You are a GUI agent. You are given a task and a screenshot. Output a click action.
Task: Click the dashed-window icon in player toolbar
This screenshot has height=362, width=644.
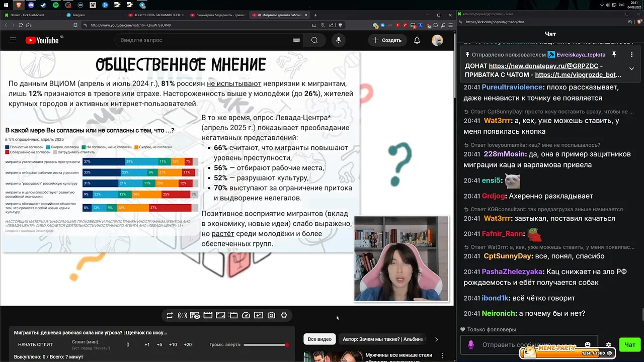pyautogui.click(x=233, y=315)
